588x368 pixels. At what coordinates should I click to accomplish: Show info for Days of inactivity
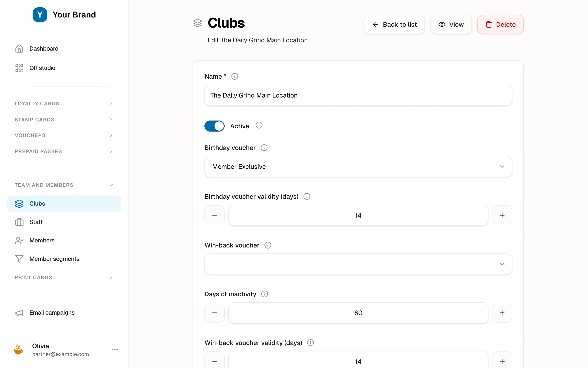265,294
